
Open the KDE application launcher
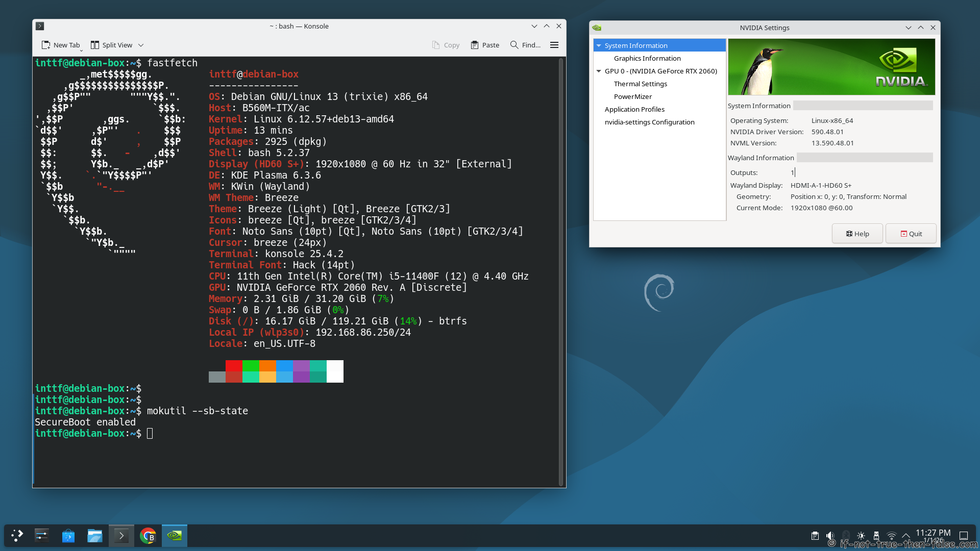(17, 535)
